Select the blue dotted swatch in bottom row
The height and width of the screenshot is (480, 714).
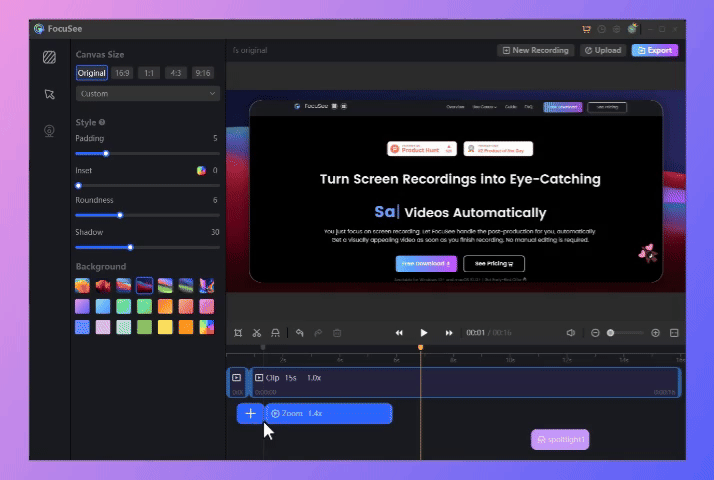(82, 327)
